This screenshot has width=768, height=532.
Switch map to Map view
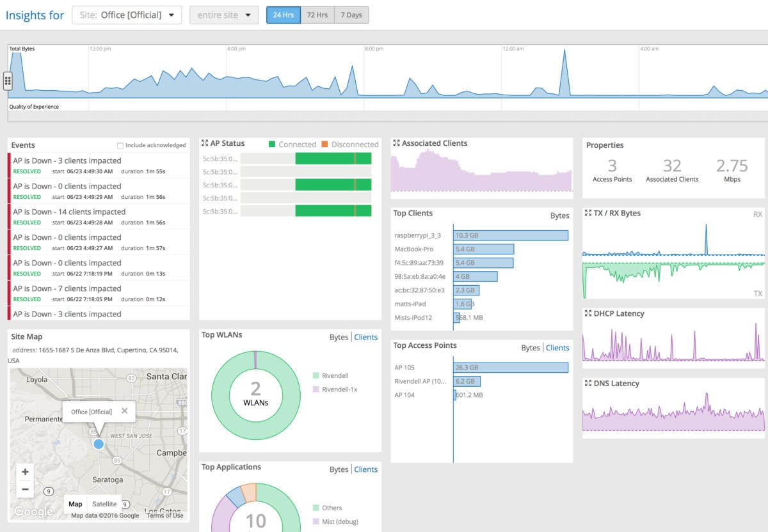pyautogui.click(x=76, y=504)
